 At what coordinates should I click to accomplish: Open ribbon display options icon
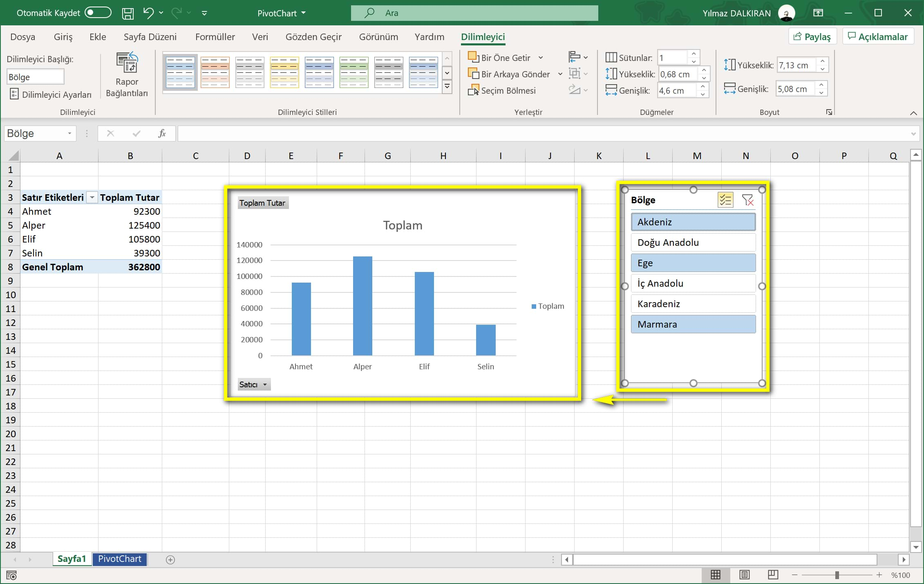818,13
